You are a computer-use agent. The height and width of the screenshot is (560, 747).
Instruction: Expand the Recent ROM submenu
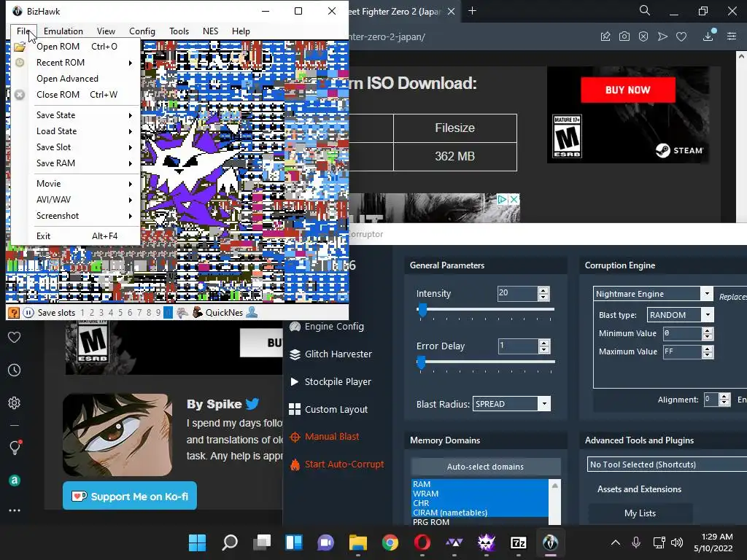(x=76, y=63)
